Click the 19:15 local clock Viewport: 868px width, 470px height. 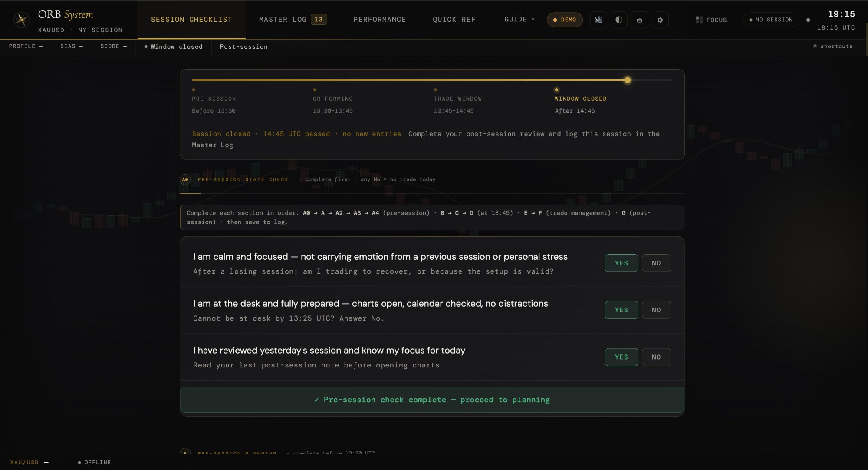tap(841, 14)
